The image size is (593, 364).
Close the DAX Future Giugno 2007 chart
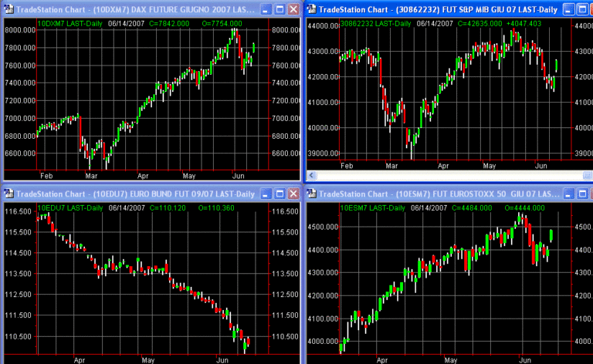tap(293, 9)
